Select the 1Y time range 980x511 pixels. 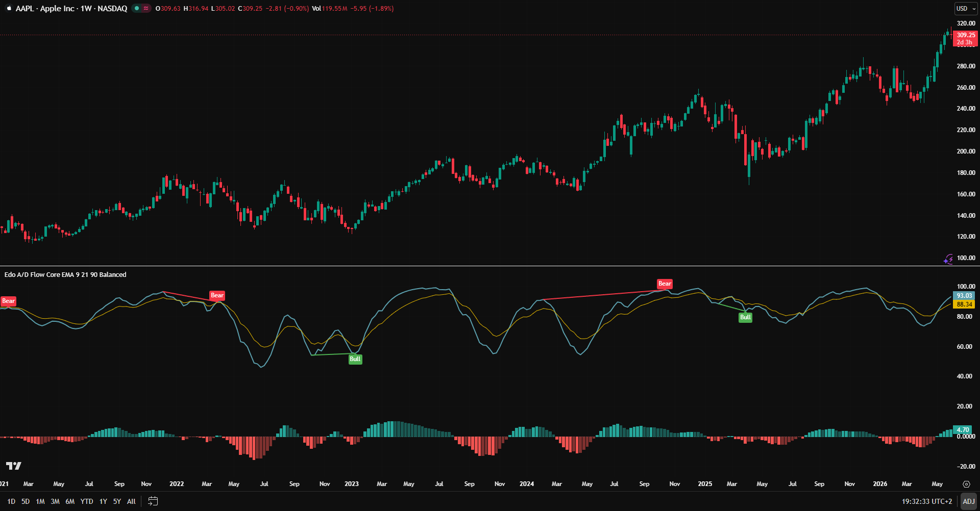coord(103,501)
